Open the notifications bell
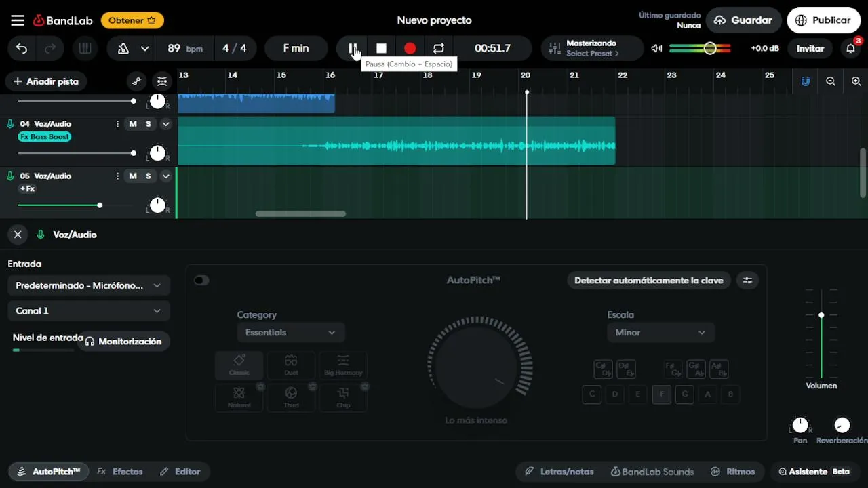This screenshot has height=488, width=868. coord(850,48)
